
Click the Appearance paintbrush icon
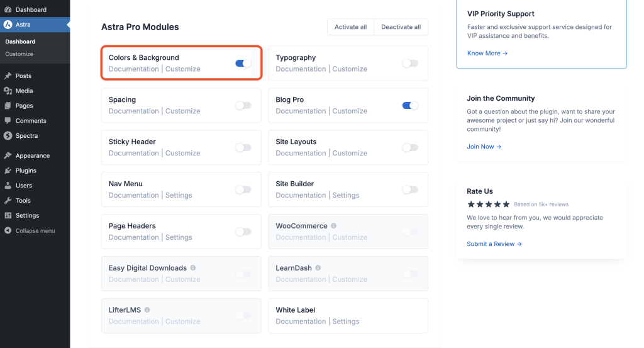point(8,155)
